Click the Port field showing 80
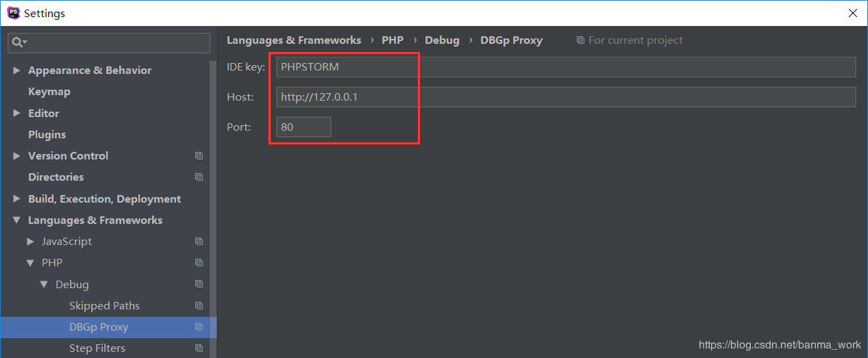The image size is (868, 358). click(x=303, y=127)
